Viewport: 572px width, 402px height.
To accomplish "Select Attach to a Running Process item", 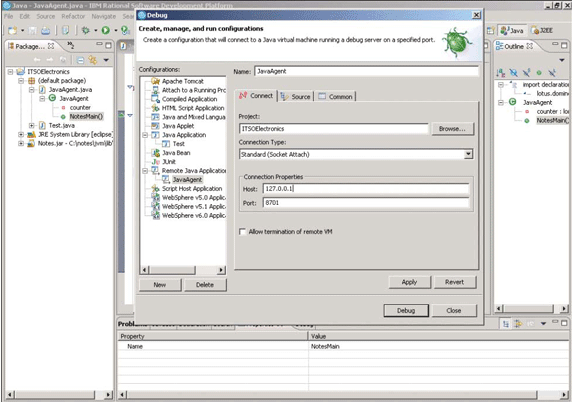I will tap(194, 90).
